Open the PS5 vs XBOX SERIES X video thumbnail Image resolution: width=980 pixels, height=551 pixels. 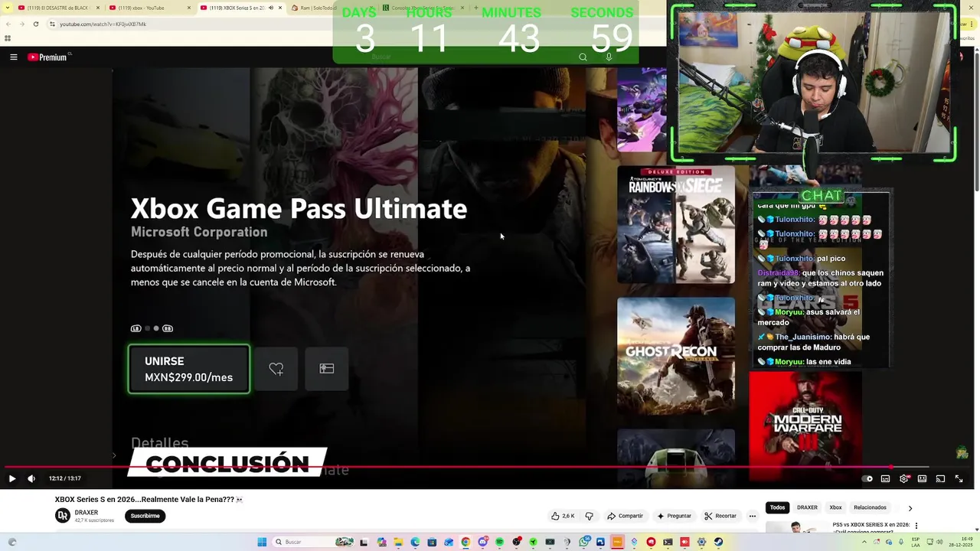coord(796,528)
